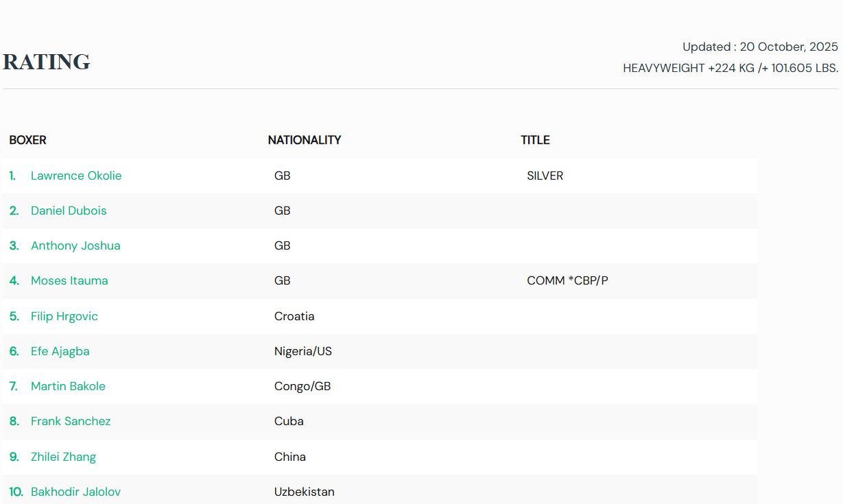The width and height of the screenshot is (843, 504).
Task: Click the NATIONALITY column header
Action: click(x=305, y=140)
